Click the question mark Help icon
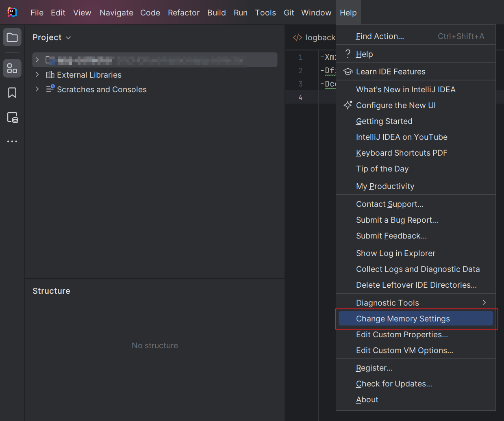Image resolution: width=504 pixels, height=421 pixels. 348,54
